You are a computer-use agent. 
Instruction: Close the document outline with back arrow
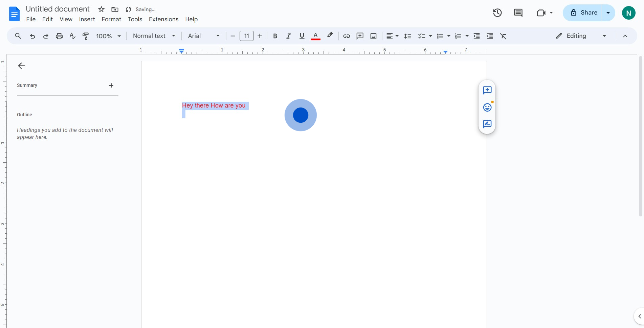coord(21,66)
